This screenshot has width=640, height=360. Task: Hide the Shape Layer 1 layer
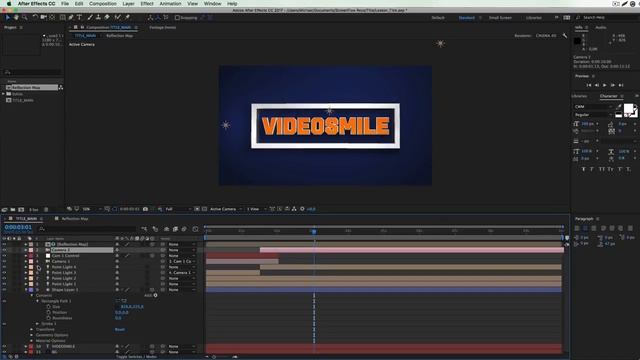click(x=4, y=290)
